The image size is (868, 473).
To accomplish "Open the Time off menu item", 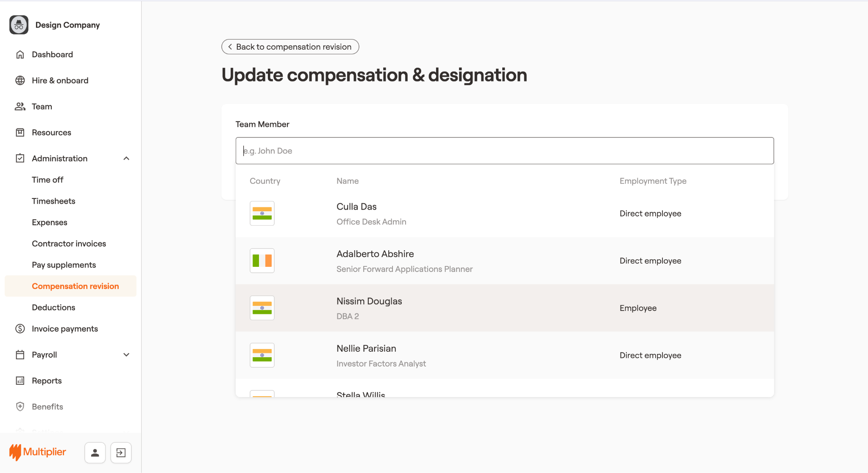I will (47, 180).
